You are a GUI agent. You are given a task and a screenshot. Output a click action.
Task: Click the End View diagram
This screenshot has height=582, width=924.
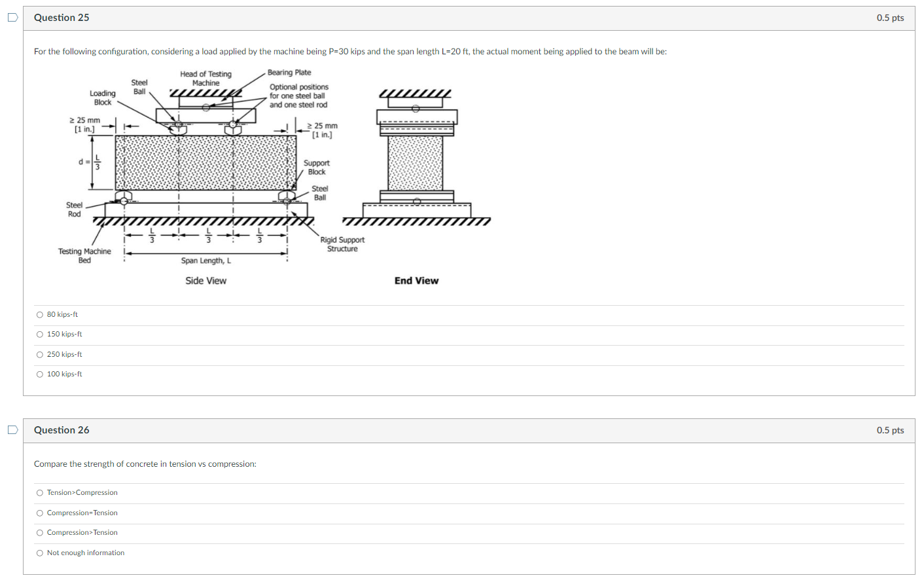coord(416,157)
